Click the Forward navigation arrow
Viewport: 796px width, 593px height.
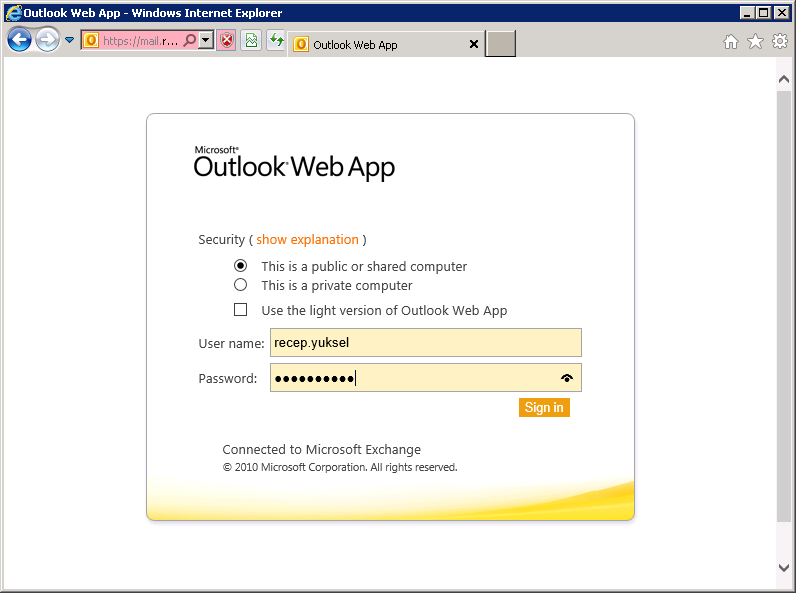(47, 40)
